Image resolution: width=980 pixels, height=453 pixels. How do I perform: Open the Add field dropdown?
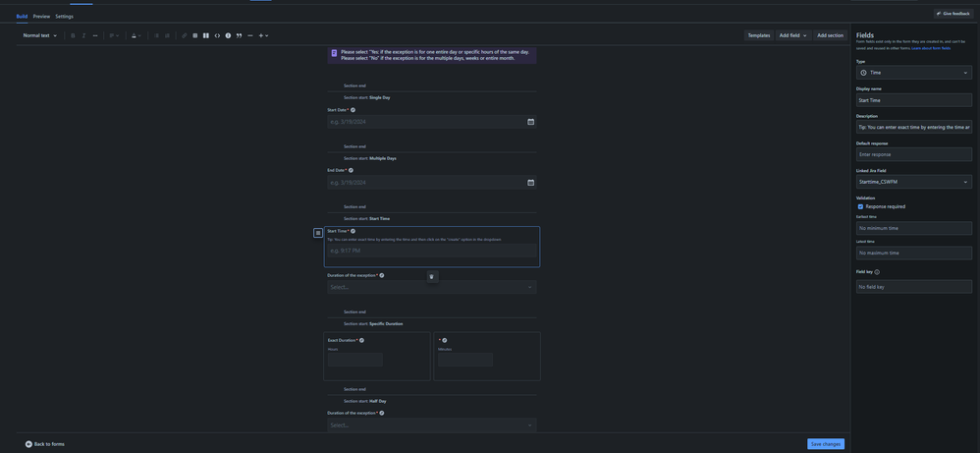tap(792, 35)
